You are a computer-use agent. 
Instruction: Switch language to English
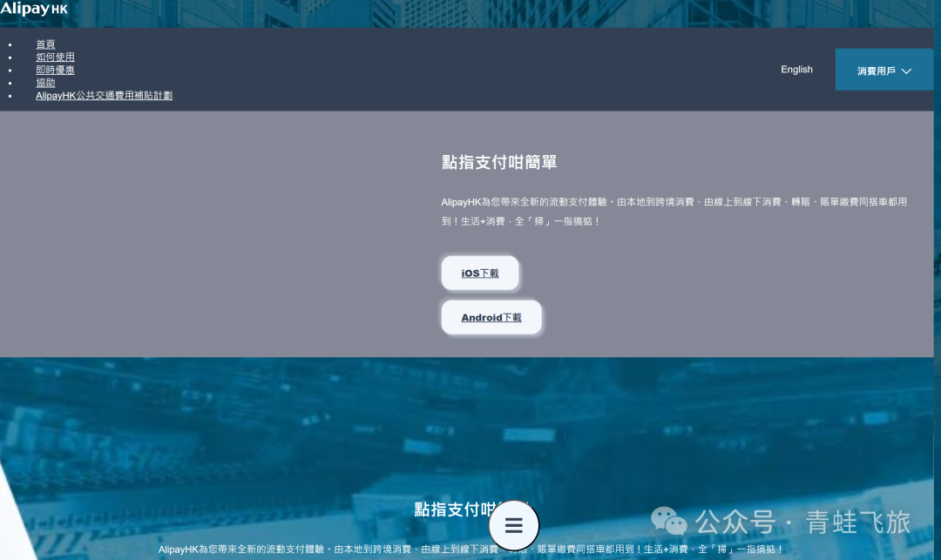[796, 70]
